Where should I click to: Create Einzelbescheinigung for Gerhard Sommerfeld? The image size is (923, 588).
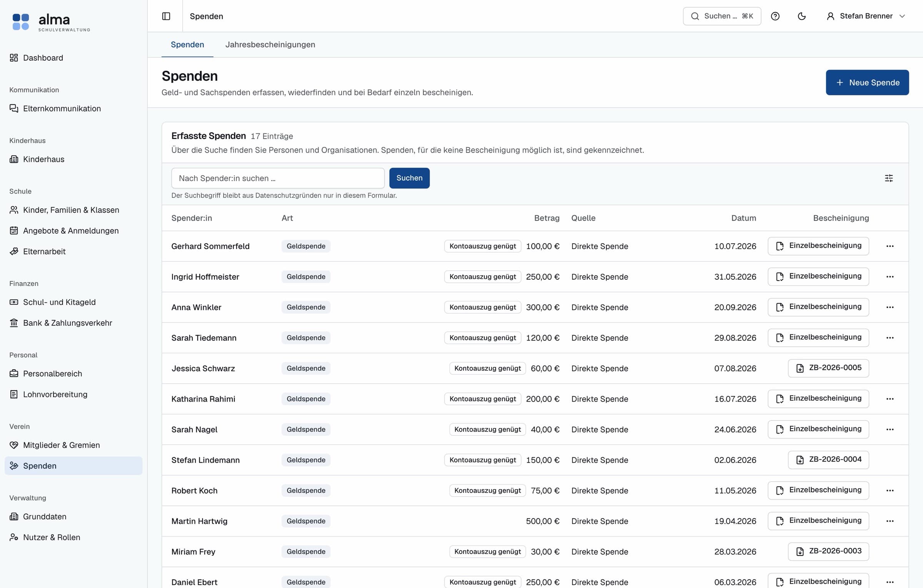click(818, 246)
